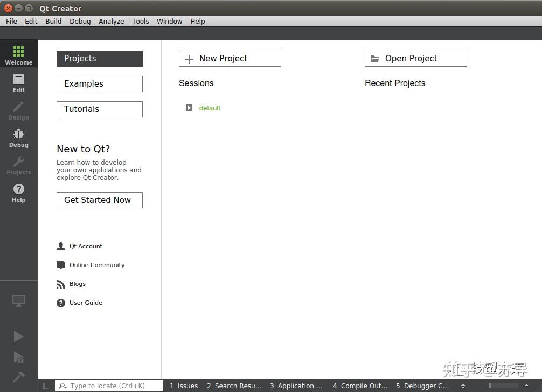Open the Examples section
This screenshot has width=542, height=392.
tap(100, 84)
